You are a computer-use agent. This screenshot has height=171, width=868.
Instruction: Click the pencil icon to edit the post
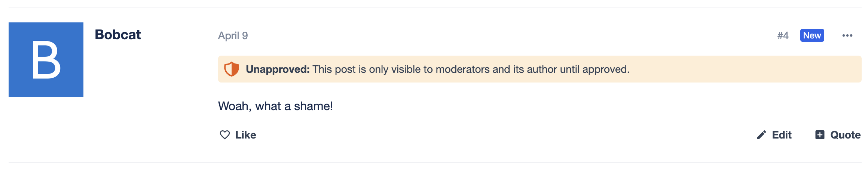click(761, 135)
